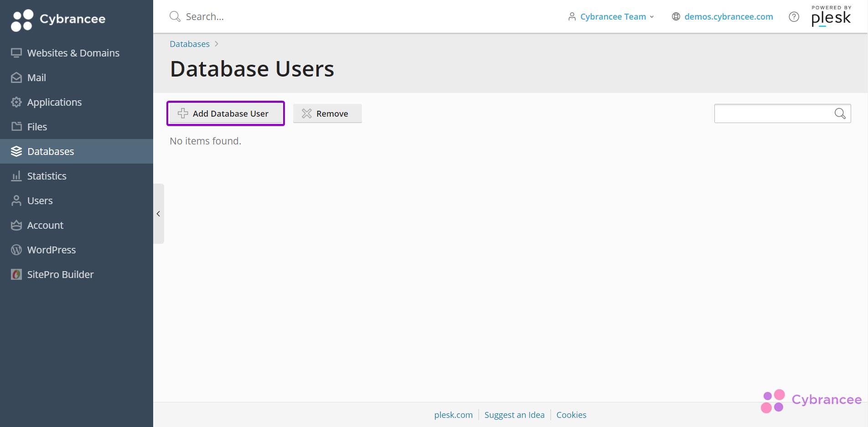The height and width of the screenshot is (427, 868).
Task: Open the Files manager icon
Action: pyautogui.click(x=16, y=127)
